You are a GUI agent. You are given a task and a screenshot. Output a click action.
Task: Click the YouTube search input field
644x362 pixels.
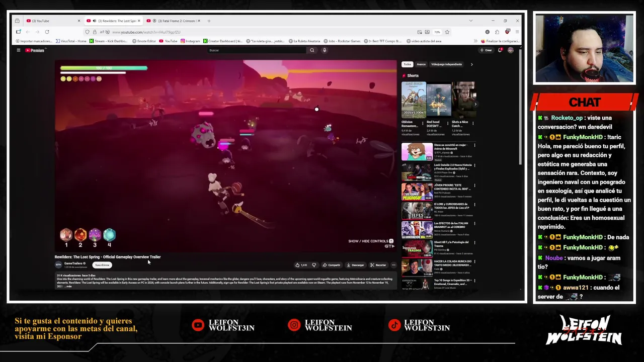[257, 50]
